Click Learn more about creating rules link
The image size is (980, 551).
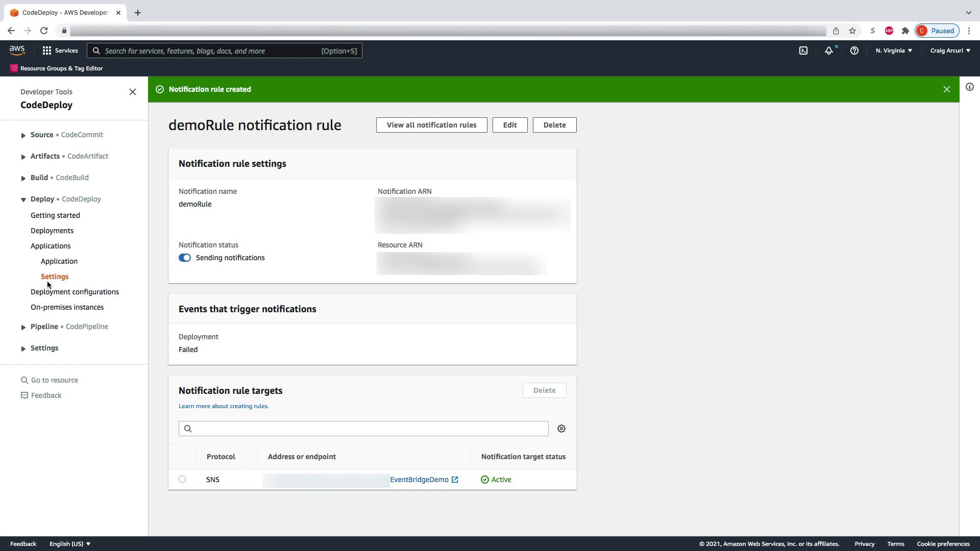(224, 406)
